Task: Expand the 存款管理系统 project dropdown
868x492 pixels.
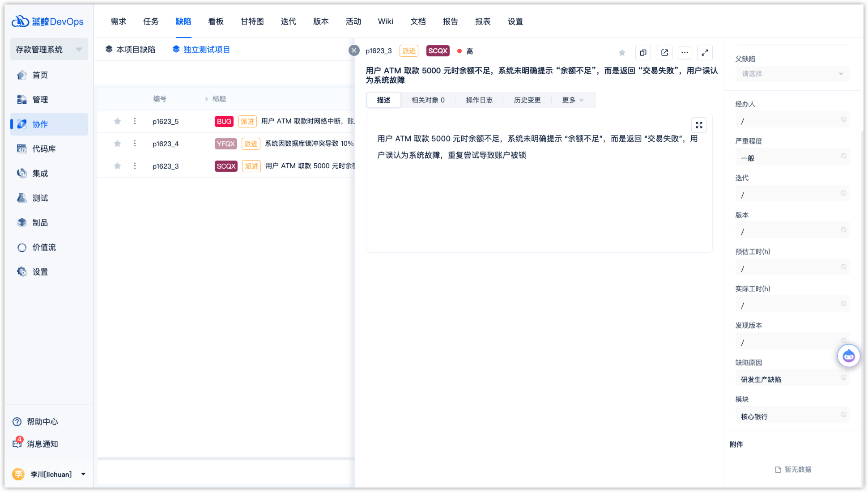Action: pyautogui.click(x=79, y=50)
